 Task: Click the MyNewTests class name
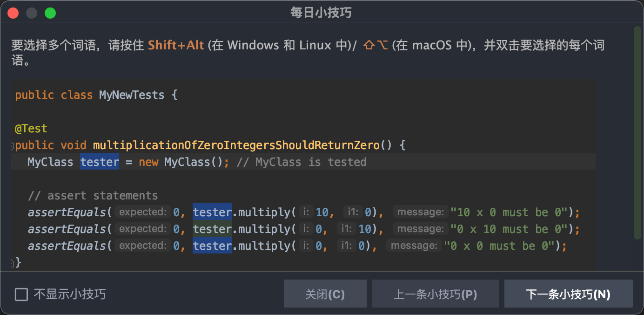tap(132, 95)
